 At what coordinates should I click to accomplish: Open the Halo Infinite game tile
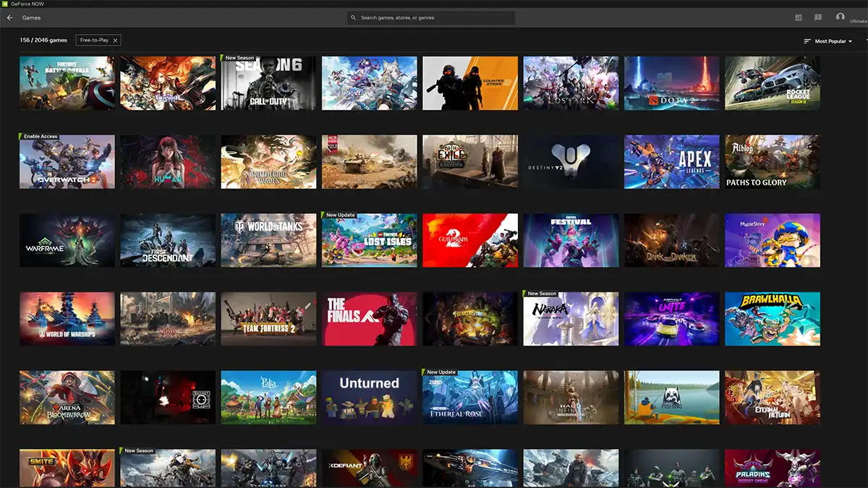click(571, 398)
